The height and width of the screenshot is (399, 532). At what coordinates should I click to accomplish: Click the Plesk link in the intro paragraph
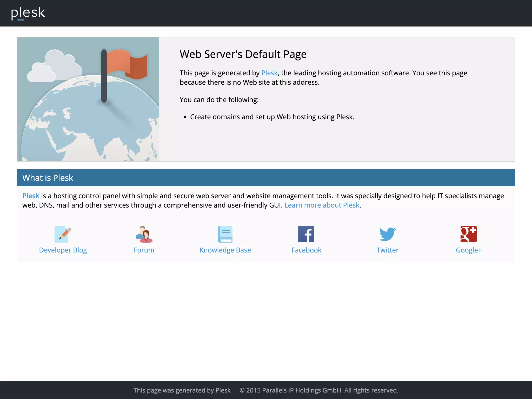pos(269,73)
